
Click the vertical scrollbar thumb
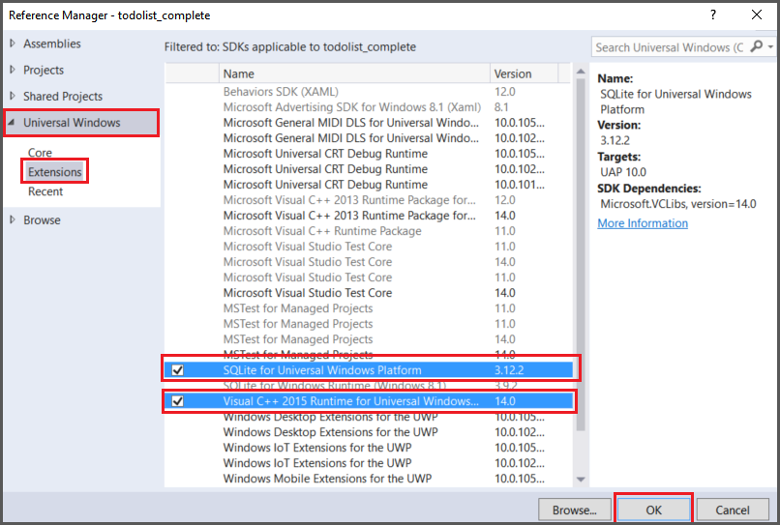click(x=581, y=255)
